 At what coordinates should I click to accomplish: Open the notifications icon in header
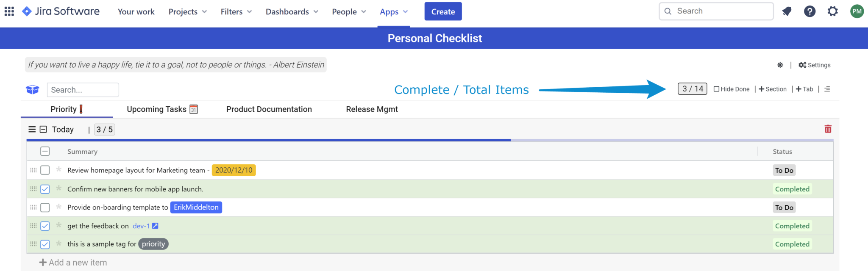tap(787, 11)
